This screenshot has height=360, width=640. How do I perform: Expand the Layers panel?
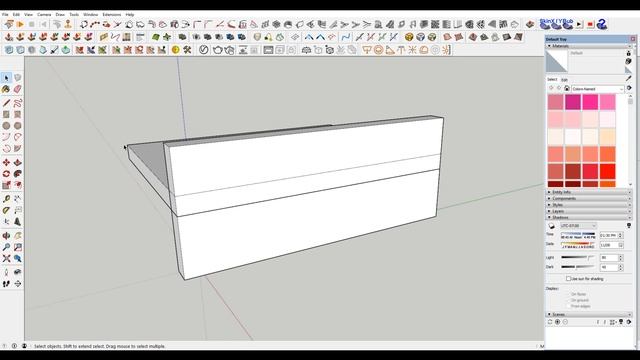[589, 211]
